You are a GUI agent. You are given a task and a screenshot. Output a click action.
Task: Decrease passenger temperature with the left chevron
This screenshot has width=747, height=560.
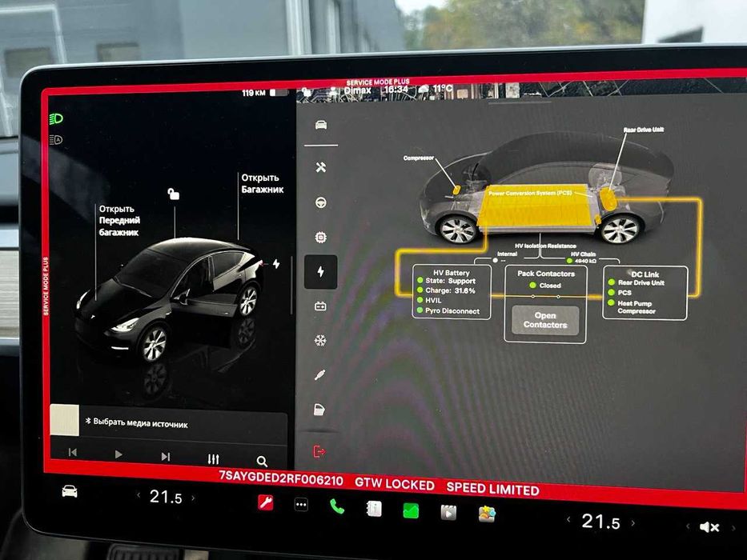[568, 519]
